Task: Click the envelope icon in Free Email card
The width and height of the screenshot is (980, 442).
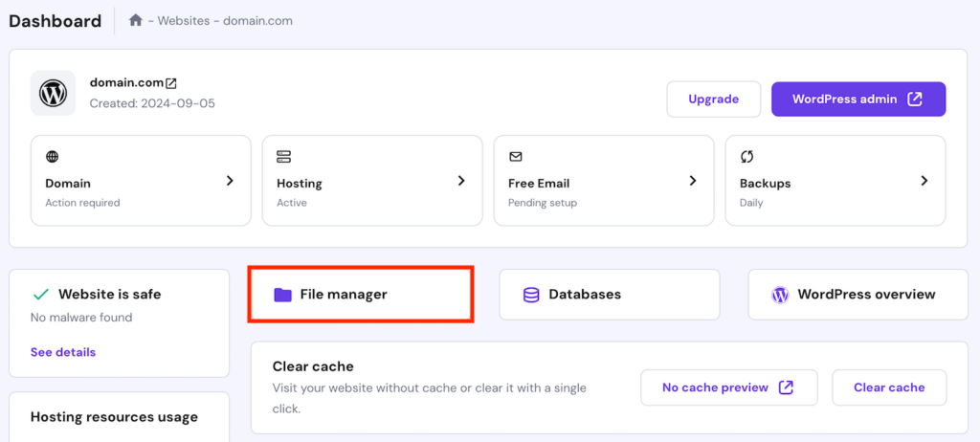Action: (x=515, y=156)
